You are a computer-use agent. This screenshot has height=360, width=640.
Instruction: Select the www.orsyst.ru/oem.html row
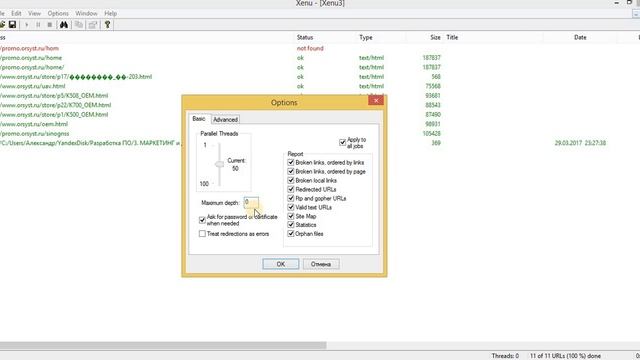pyautogui.click(x=34, y=124)
